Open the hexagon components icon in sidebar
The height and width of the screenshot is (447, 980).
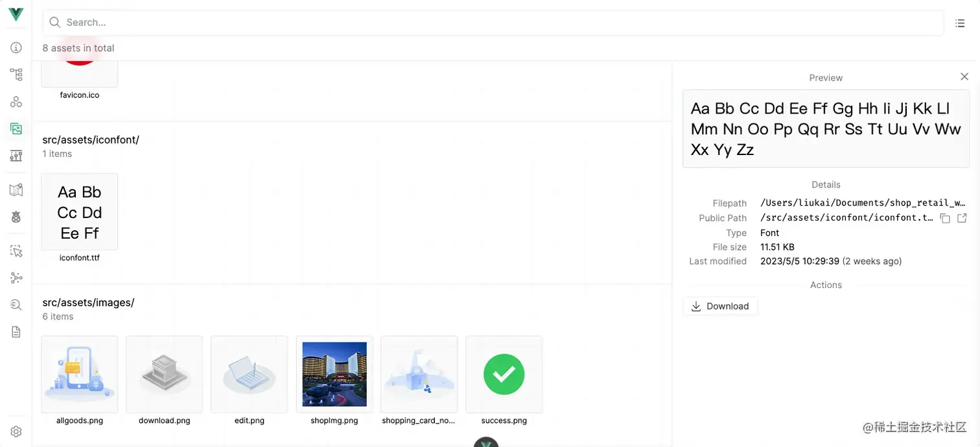point(16,102)
